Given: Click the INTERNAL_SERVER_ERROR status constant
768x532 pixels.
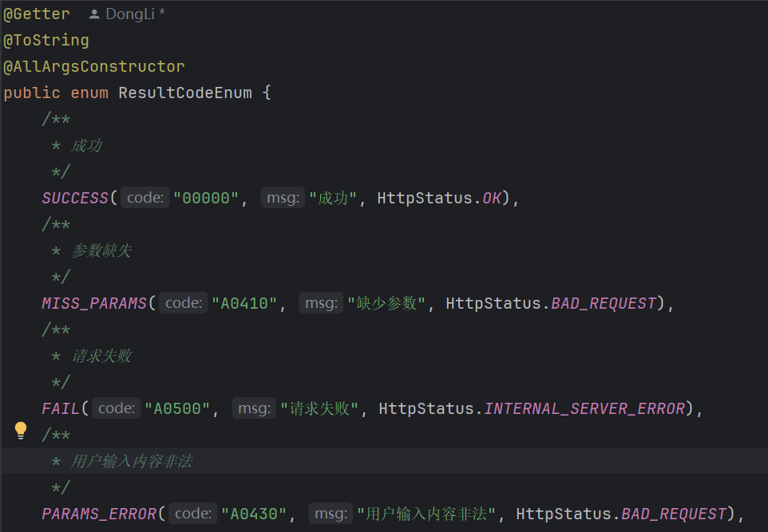Looking at the screenshot, I should tap(584, 408).
